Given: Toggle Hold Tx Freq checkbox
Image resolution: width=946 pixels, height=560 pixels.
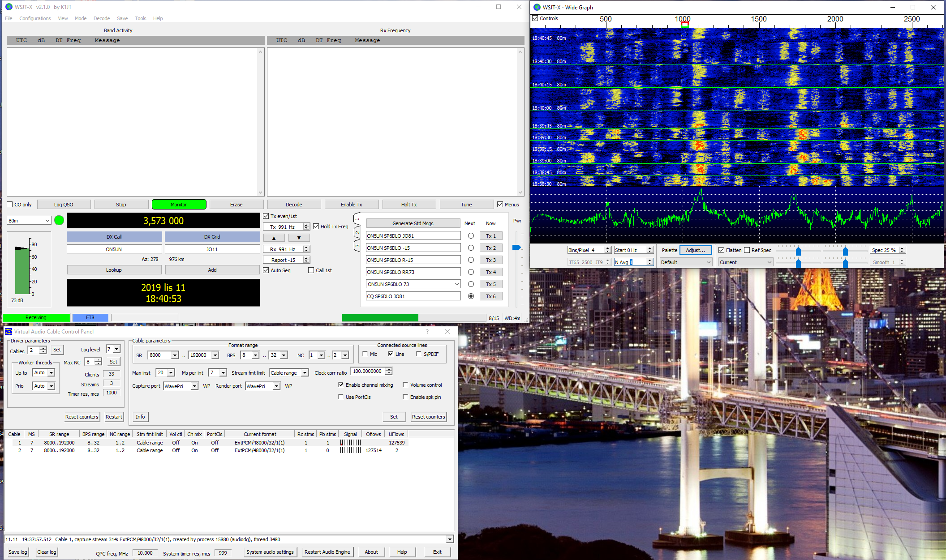Looking at the screenshot, I should (x=316, y=227).
